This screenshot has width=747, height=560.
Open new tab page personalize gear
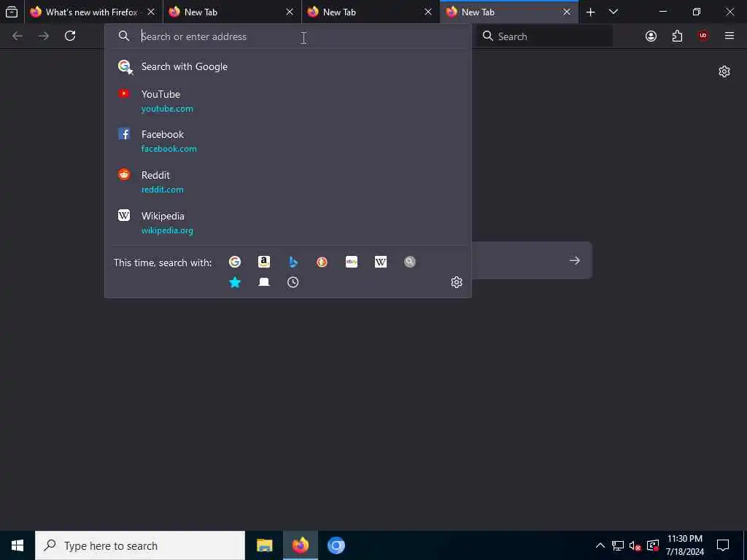tap(724, 71)
